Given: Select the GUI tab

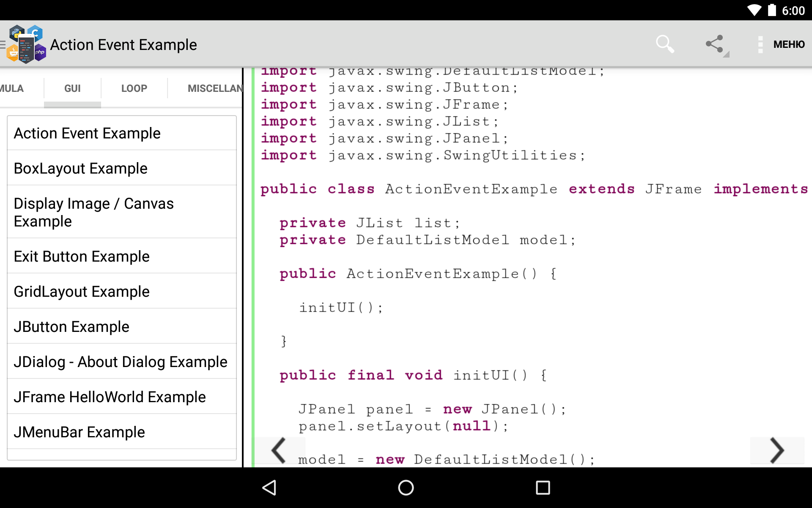Looking at the screenshot, I should (x=72, y=88).
